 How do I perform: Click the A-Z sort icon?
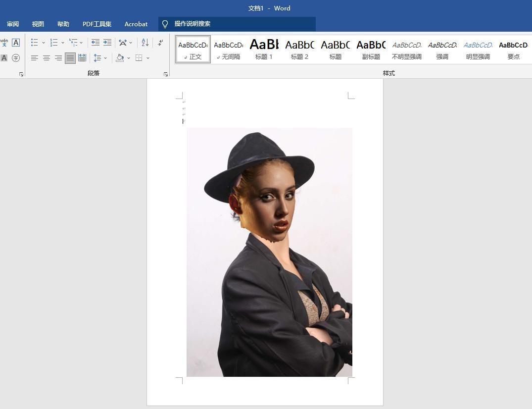tap(145, 43)
